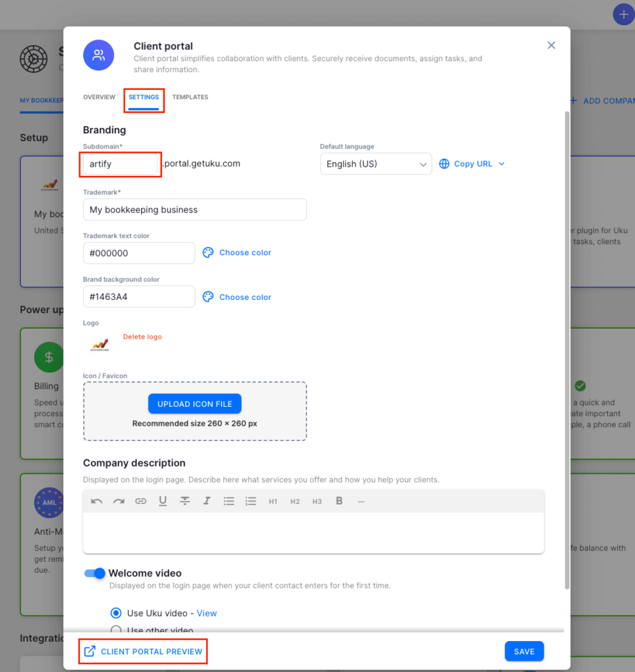635x672 pixels.
Task: Set Heading 1 style with H1
Action: point(273,501)
